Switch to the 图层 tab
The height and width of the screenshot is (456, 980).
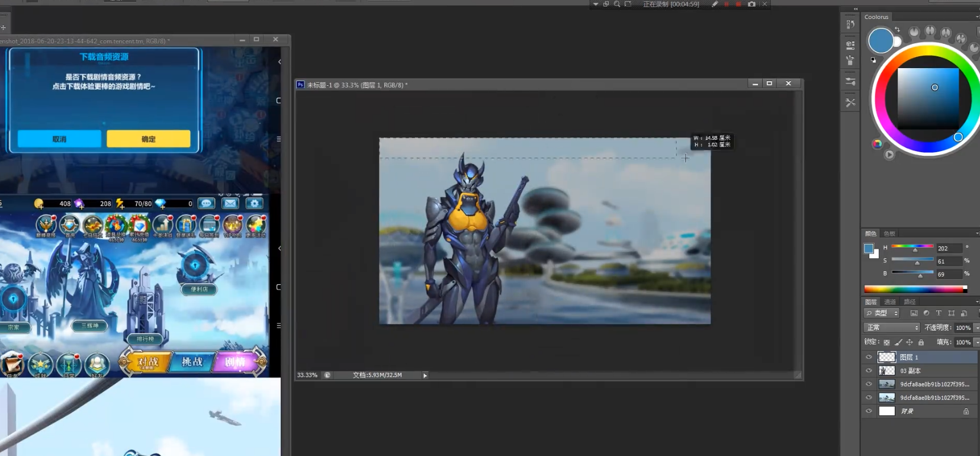(870, 301)
